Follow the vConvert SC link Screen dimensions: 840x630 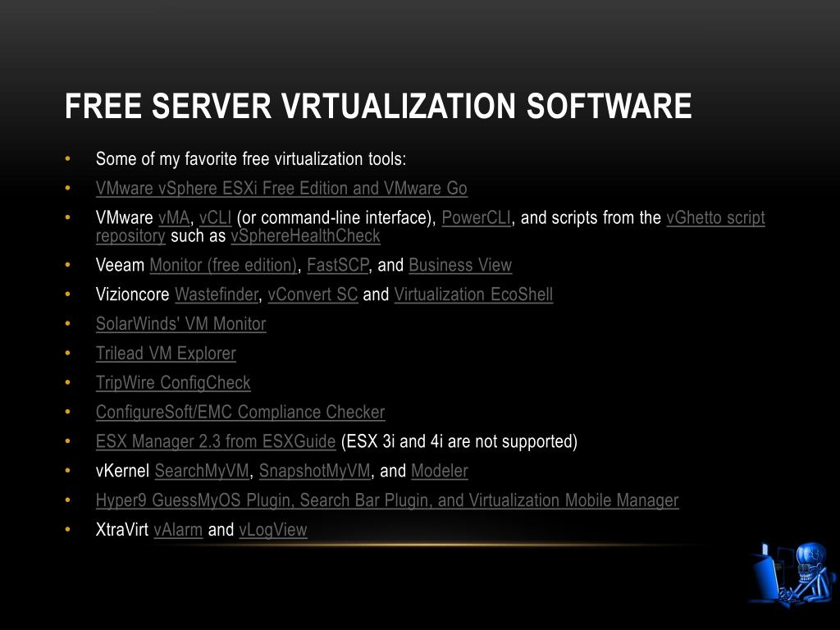[313, 294]
